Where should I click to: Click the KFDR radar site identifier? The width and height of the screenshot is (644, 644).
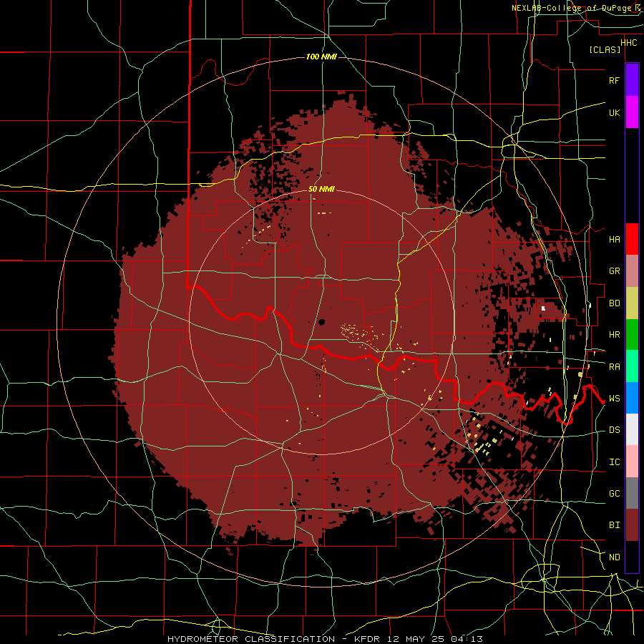point(366,639)
